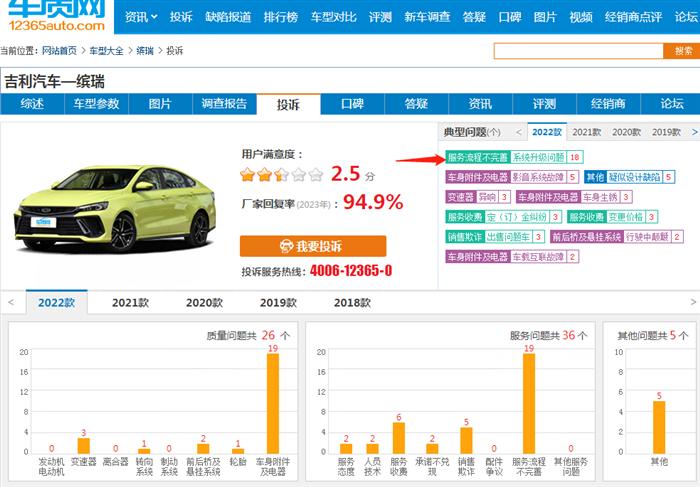Open the 销售欺诈 出售问题车 tag
The width and height of the screenshot is (700, 487).
pyautogui.click(x=495, y=237)
